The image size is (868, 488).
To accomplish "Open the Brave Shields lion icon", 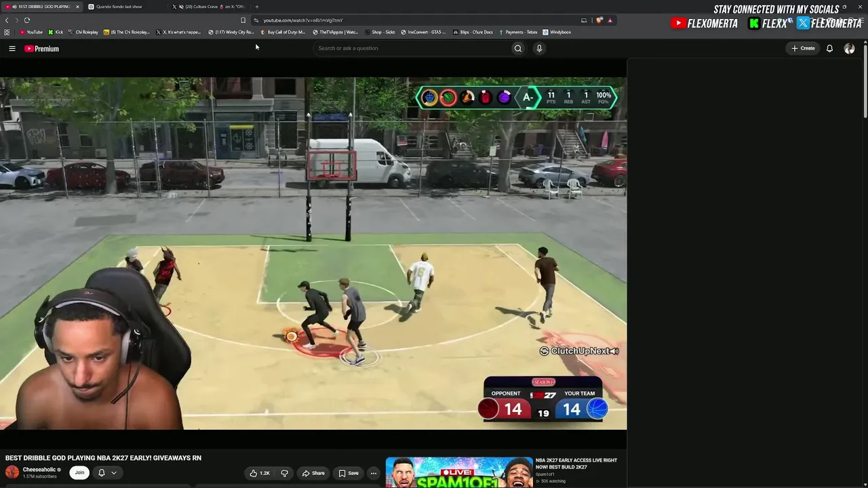I will [x=599, y=20].
